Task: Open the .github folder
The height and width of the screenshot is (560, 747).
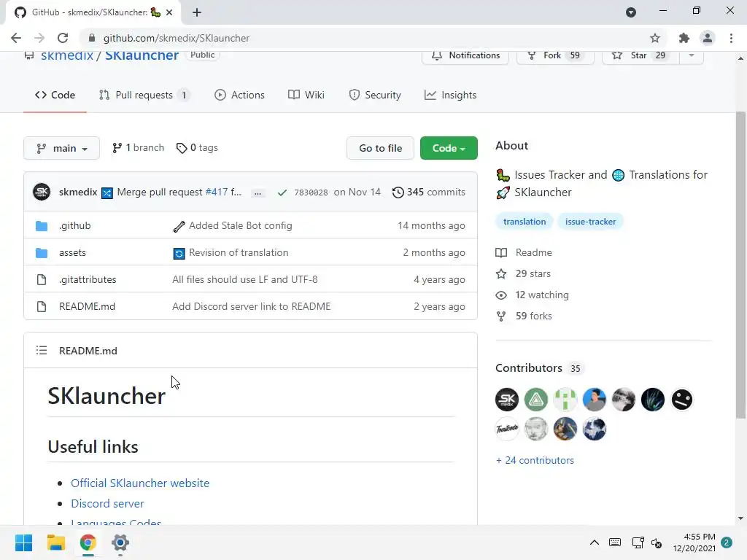Action: click(x=75, y=226)
